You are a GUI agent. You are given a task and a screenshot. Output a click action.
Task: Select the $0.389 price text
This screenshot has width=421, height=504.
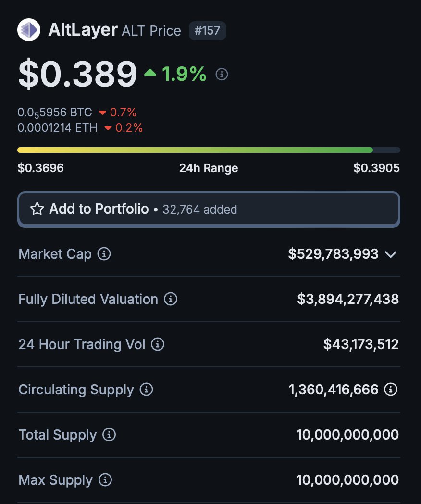coord(78,74)
